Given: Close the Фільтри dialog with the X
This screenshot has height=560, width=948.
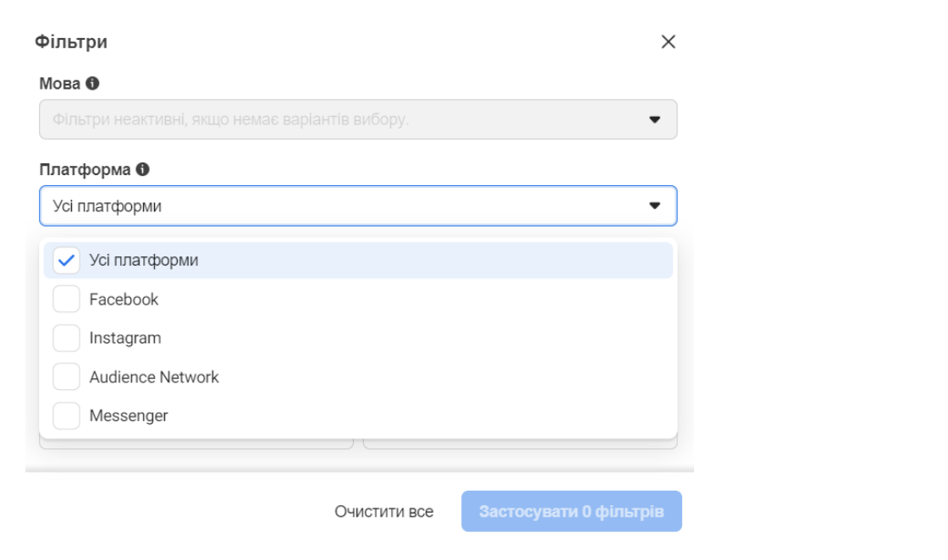Looking at the screenshot, I should pos(668,42).
